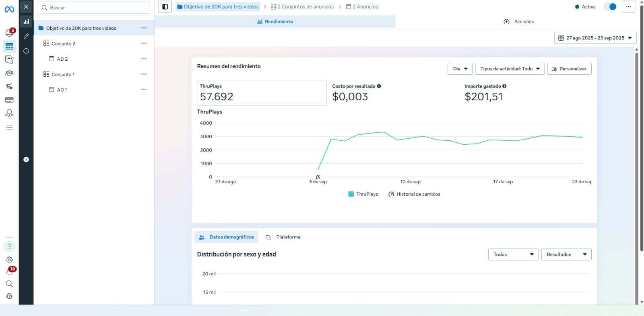The height and width of the screenshot is (316, 644).
Task: Toggle the campaign Activa switch
Action: [610, 7]
